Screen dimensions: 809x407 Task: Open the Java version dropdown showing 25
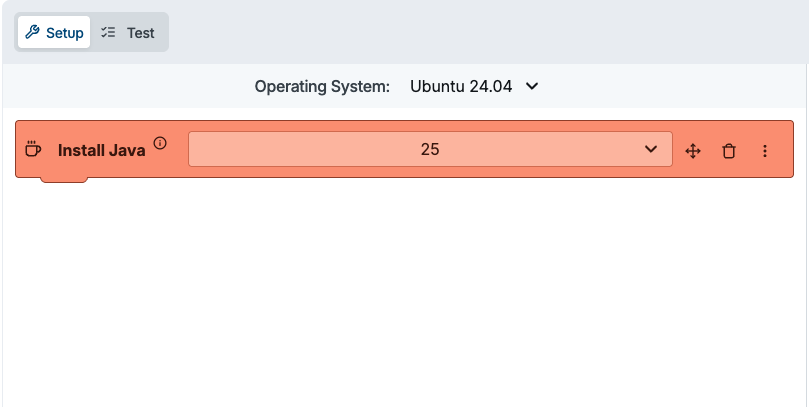430,150
